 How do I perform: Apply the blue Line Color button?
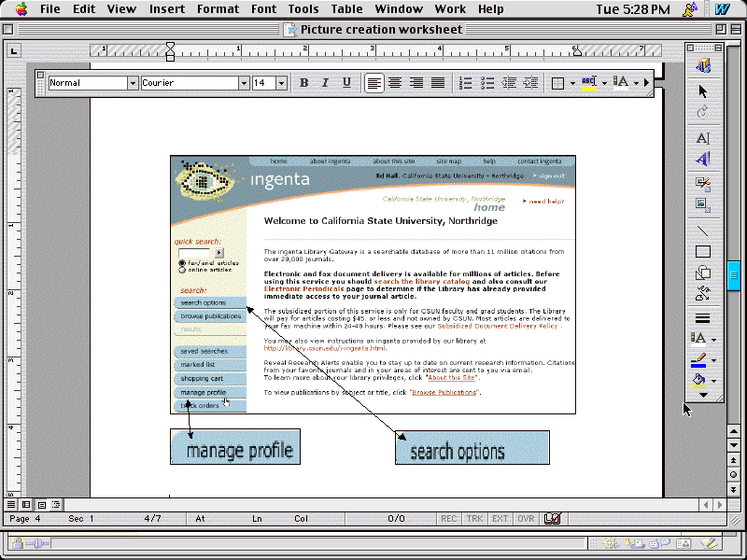pyautogui.click(x=698, y=360)
